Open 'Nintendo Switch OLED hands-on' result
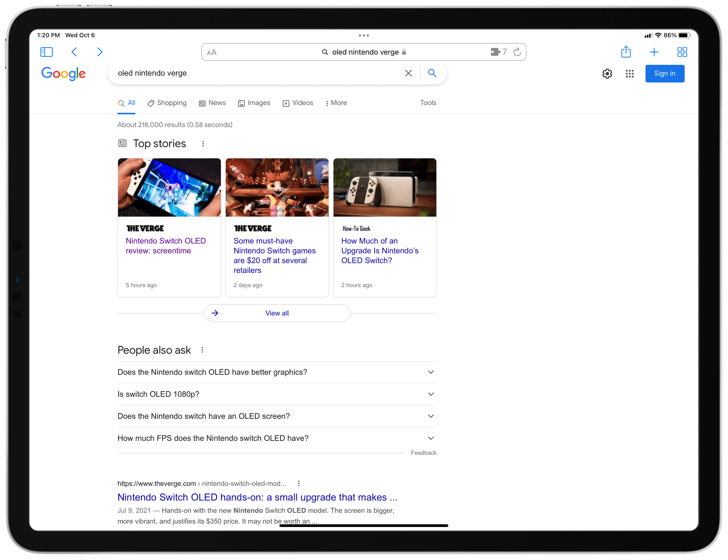Viewport: 728px width, 560px height. [257, 497]
